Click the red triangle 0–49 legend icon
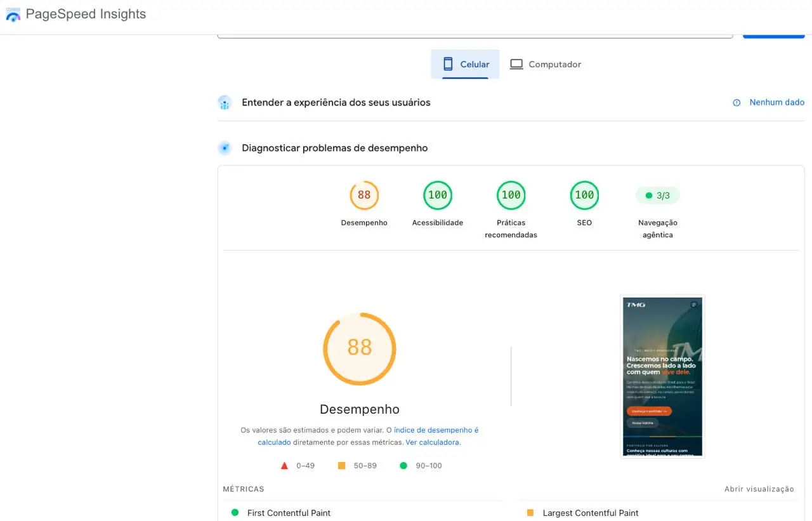 point(285,466)
